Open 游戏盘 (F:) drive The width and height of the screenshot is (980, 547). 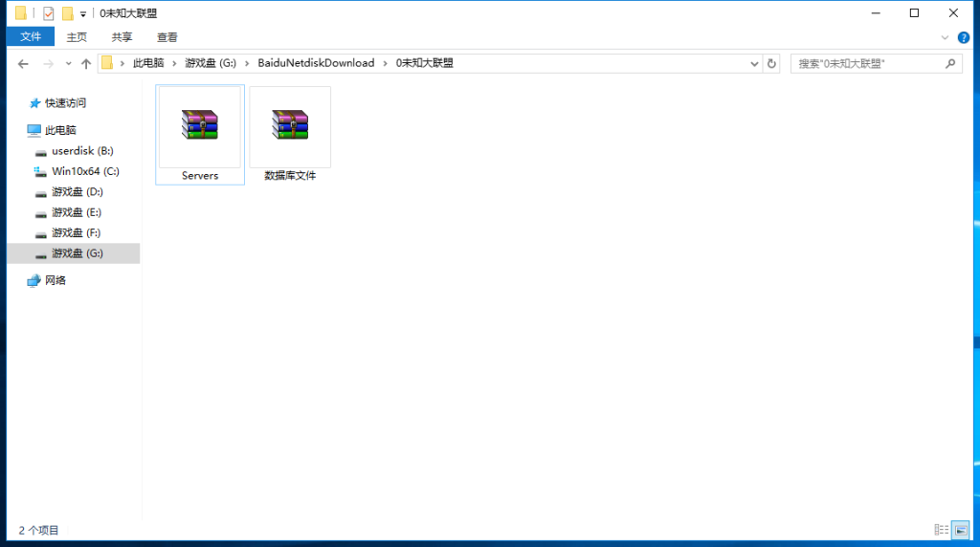pyautogui.click(x=76, y=233)
